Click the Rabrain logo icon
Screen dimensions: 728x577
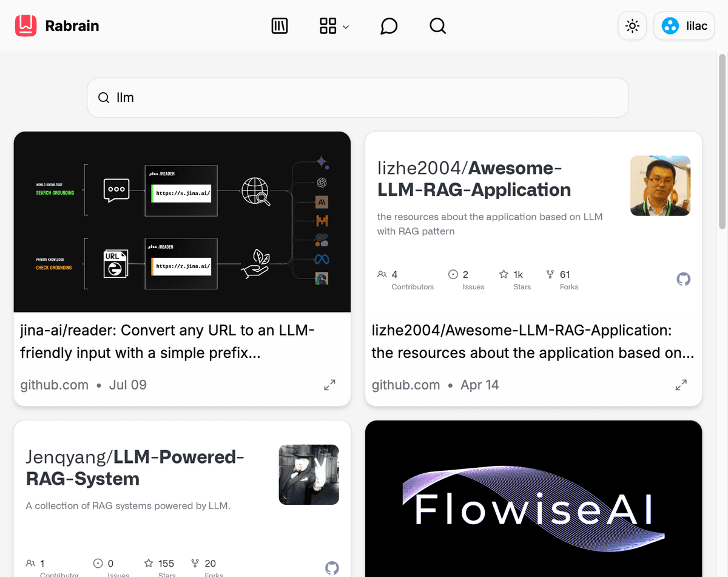[26, 26]
